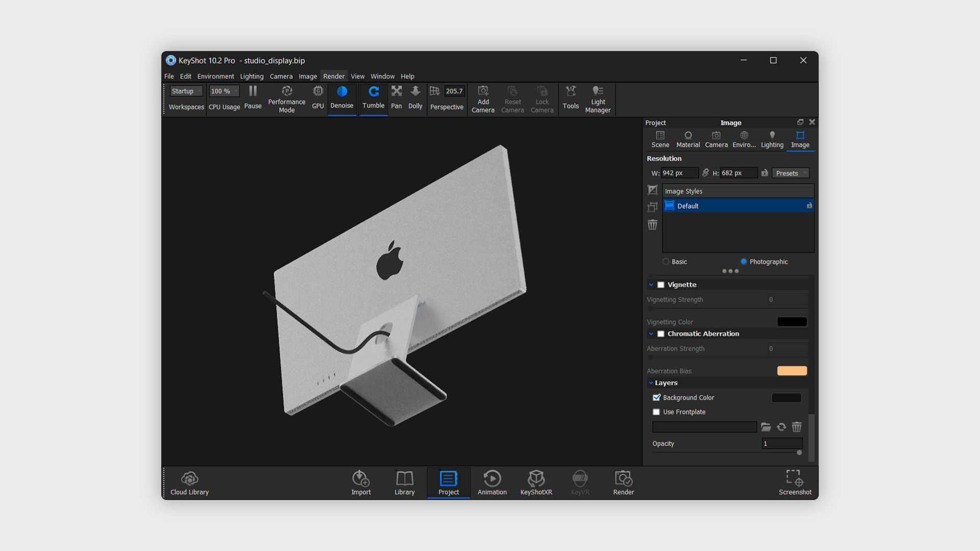Open the Vignetting Color swatch
Screen dimensions: 980x551
tap(792, 322)
